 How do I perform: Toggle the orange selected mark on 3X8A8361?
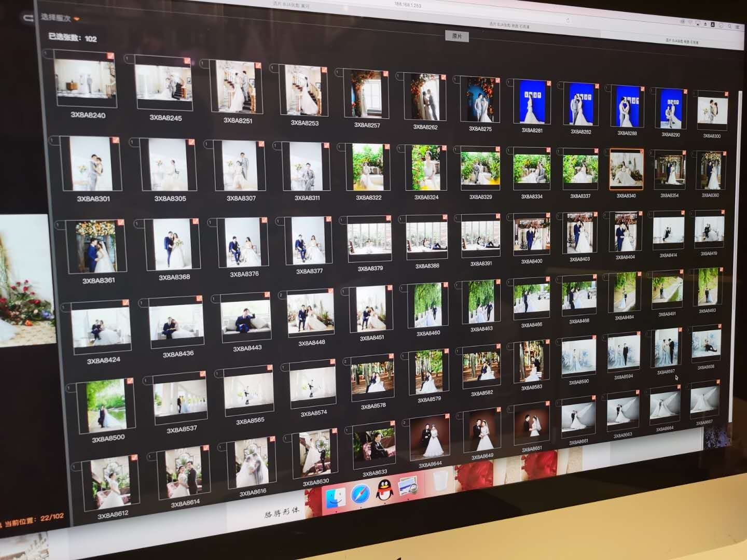tap(120, 222)
